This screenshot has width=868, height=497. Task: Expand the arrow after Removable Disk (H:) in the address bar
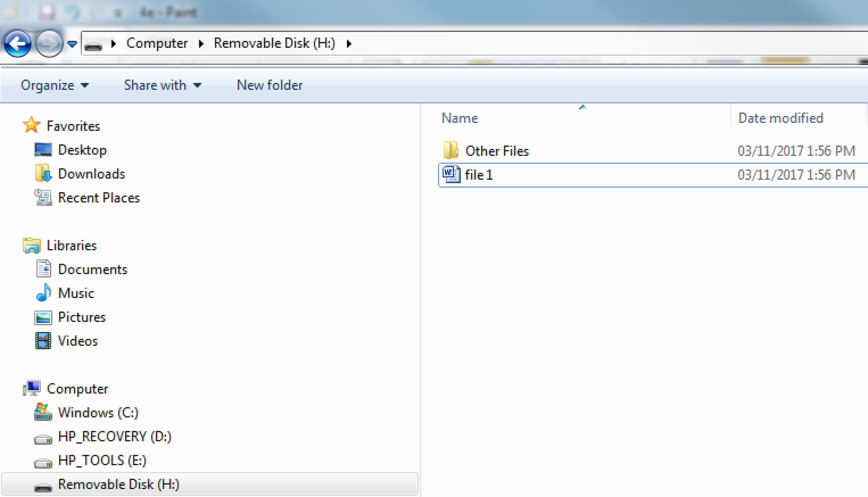pos(348,44)
